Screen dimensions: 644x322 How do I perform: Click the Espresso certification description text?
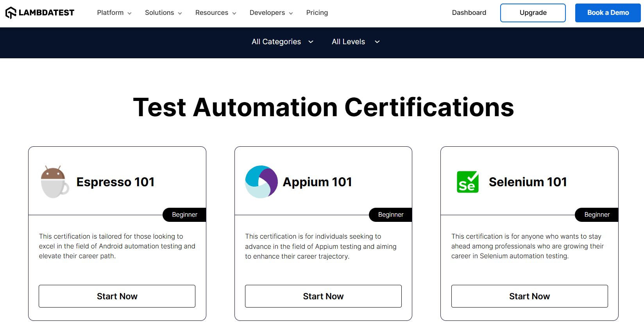tap(117, 246)
